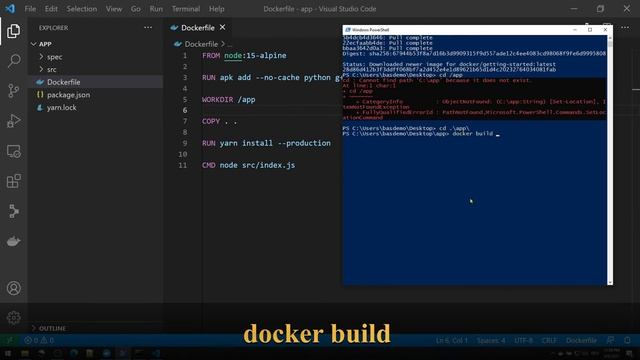Open the View menu
Image resolution: width=640 pixels, height=360 pixels.
pos(113,9)
